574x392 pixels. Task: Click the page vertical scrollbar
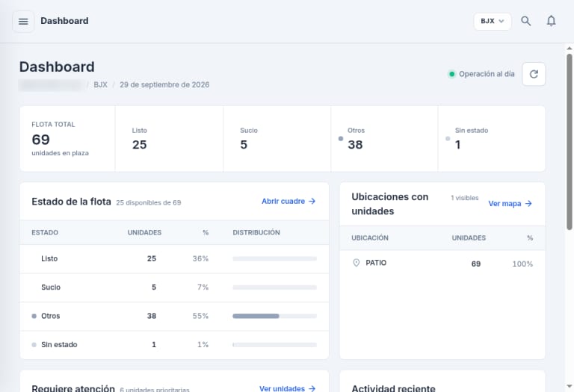tap(570, 142)
